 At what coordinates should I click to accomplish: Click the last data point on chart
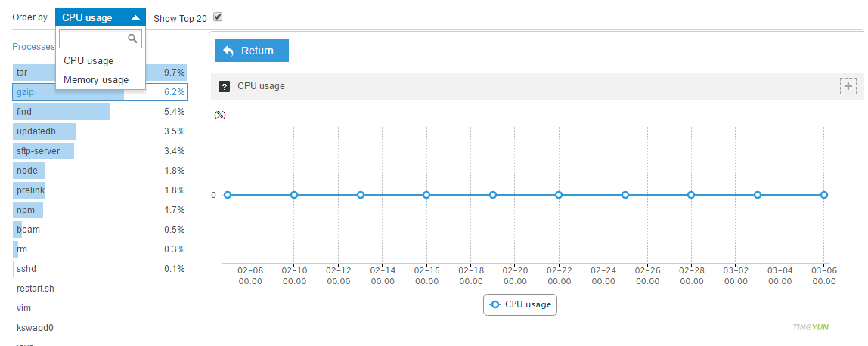(x=824, y=195)
